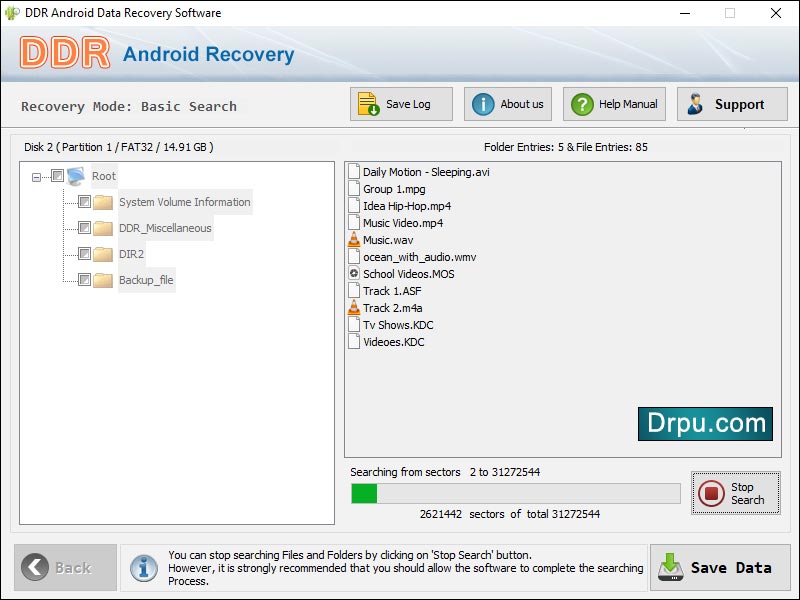Viewport: 800px width, 600px height.
Task: Select the System Volume Information folder
Action: point(184,202)
